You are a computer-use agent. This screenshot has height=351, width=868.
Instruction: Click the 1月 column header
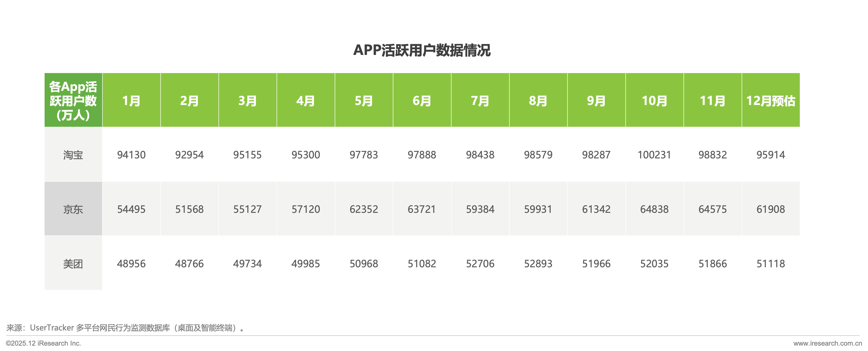point(131,100)
